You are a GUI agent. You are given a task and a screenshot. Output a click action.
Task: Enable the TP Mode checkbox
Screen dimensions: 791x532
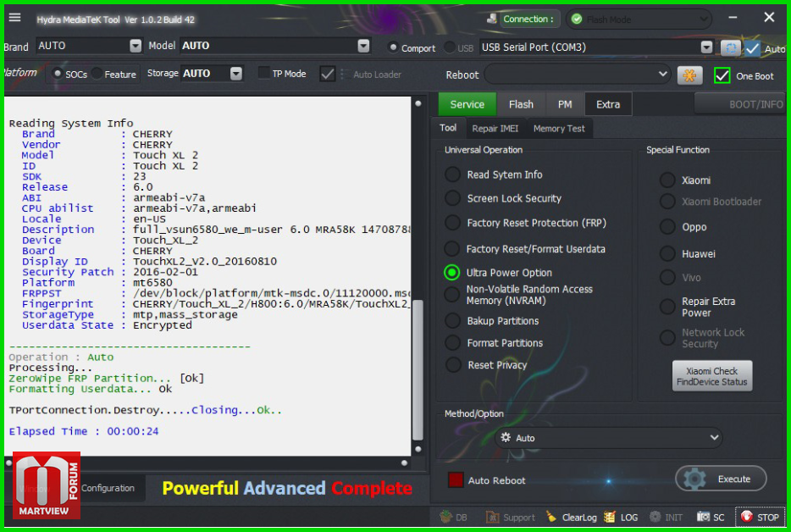pos(263,73)
